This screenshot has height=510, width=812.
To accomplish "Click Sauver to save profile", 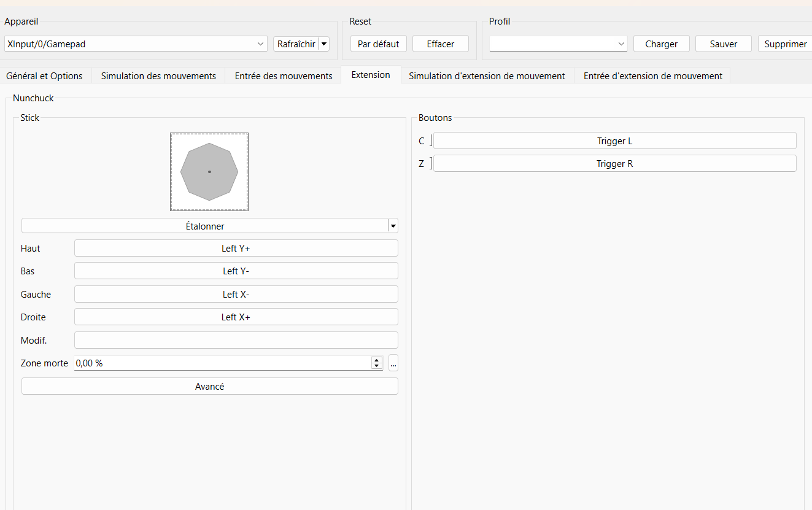I will pyautogui.click(x=723, y=44).
